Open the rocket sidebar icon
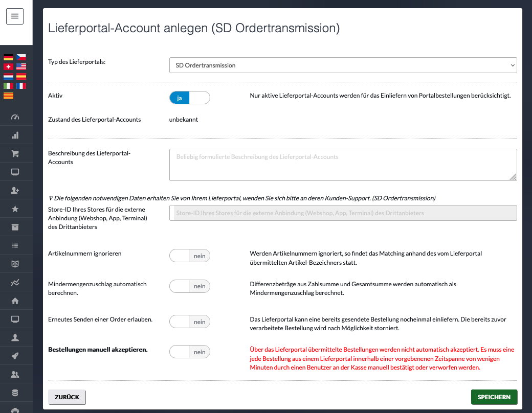The width and height of the screenshot is (532, 413). pos(15,356)
